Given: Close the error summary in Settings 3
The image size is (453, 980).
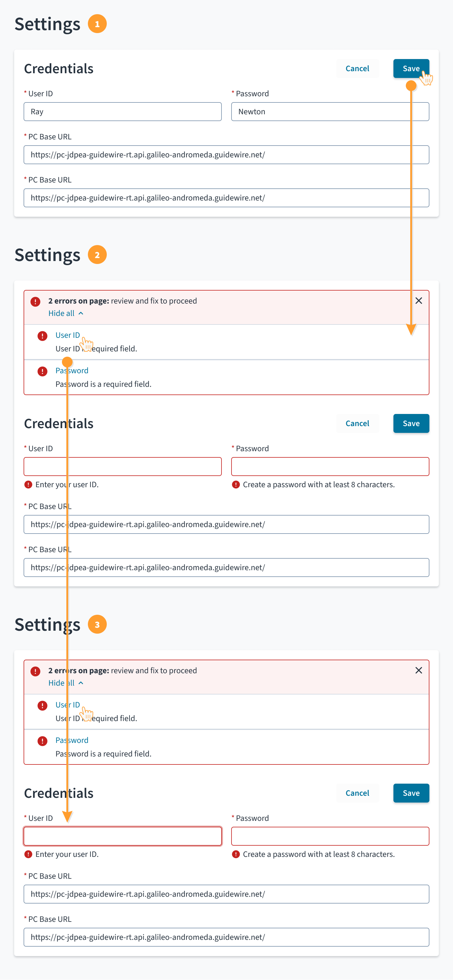Looking at the screenshot, I should [419, 670].
